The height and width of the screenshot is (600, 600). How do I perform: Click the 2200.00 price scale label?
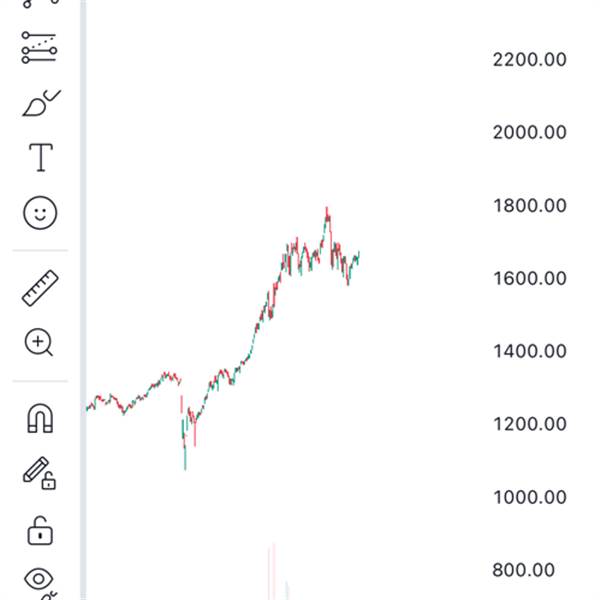tap(529, 60)
